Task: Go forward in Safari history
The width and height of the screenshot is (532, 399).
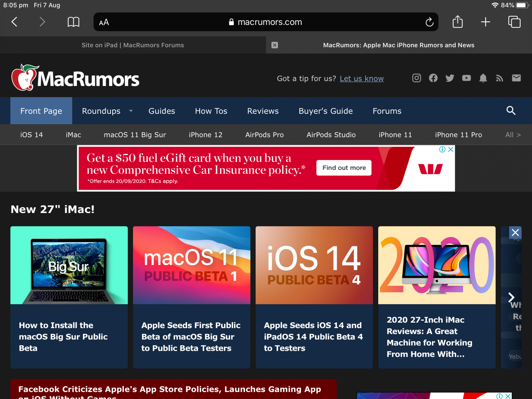Action: (x=42, y=22)
